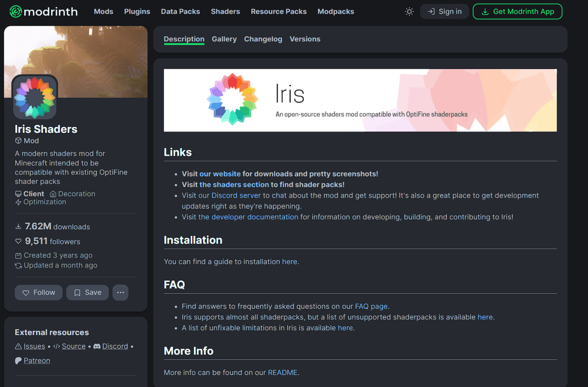Click the 'Created 3 years ago' text
Image resolution: width=588 pixels, height=387 pixels.
(x=58, y=256)
